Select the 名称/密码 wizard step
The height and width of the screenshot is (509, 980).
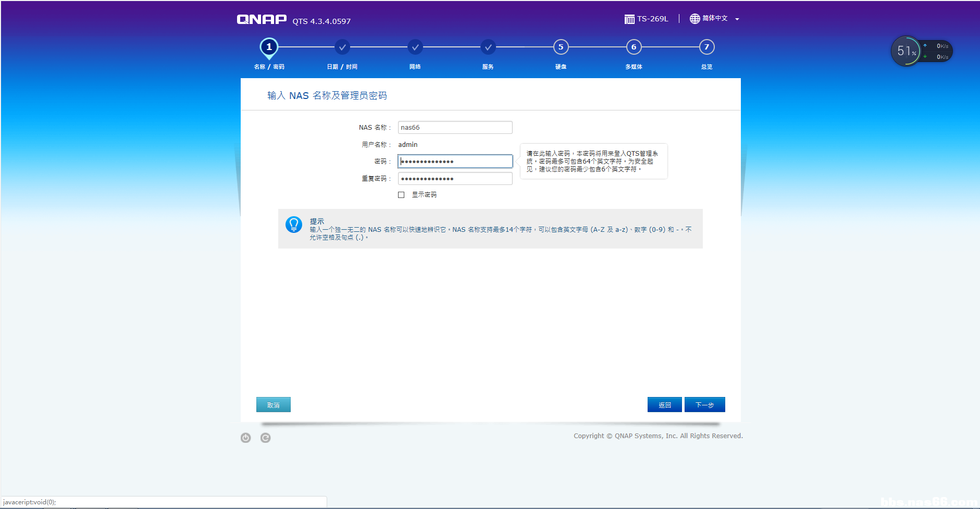click(269, 47)
